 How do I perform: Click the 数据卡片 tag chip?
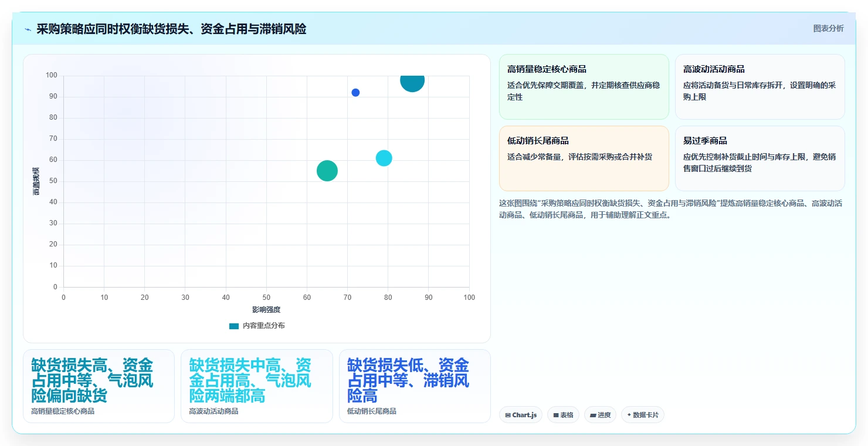coord(642,415)
